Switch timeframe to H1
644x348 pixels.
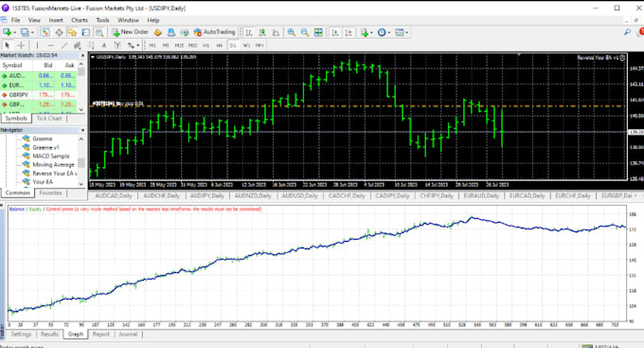click(x=206, y=46)
